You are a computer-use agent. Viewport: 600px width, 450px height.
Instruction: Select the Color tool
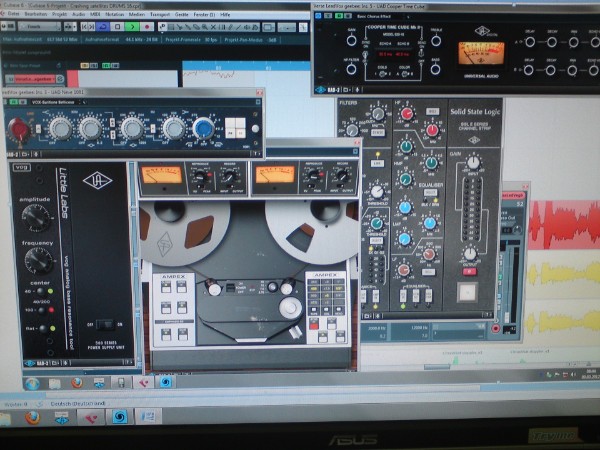255,27
